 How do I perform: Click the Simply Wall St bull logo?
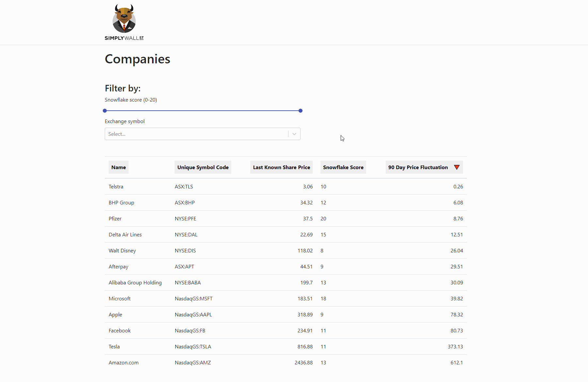(124, 19)
